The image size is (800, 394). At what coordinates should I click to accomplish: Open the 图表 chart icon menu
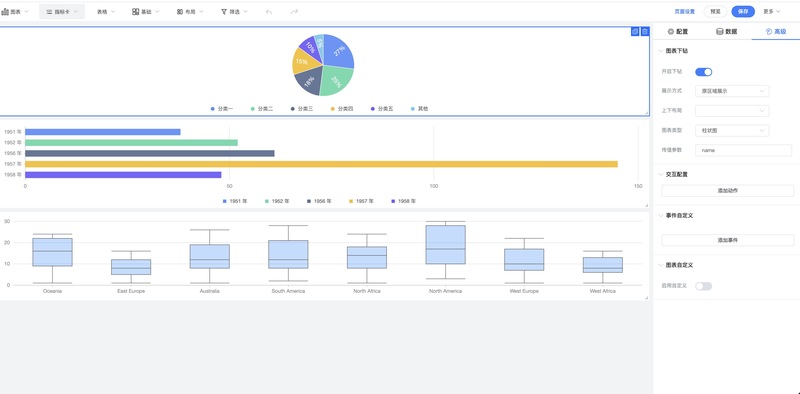coord(15,11)
